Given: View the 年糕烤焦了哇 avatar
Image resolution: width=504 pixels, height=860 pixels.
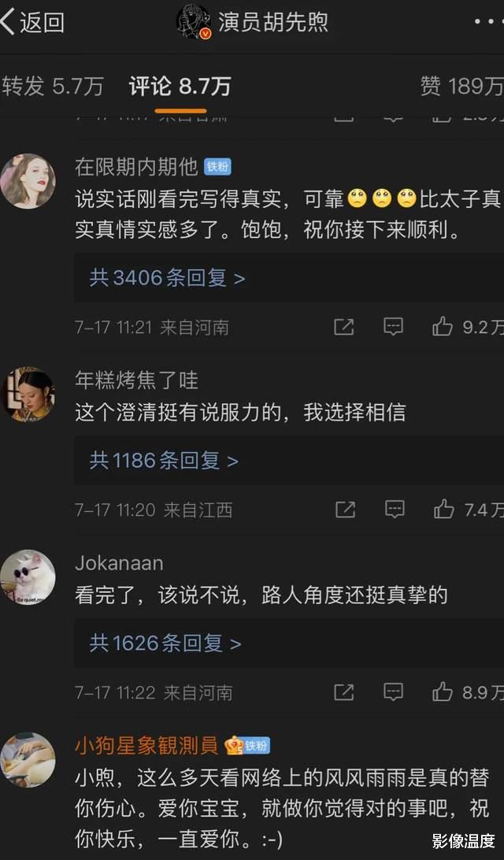Looking at the screenshot, I should 28,395.
